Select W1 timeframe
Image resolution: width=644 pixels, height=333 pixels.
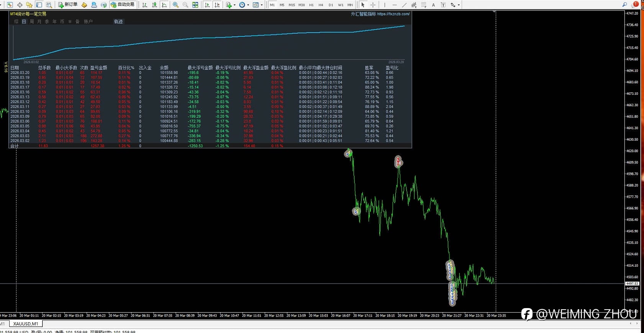click(x=341, y=5)
